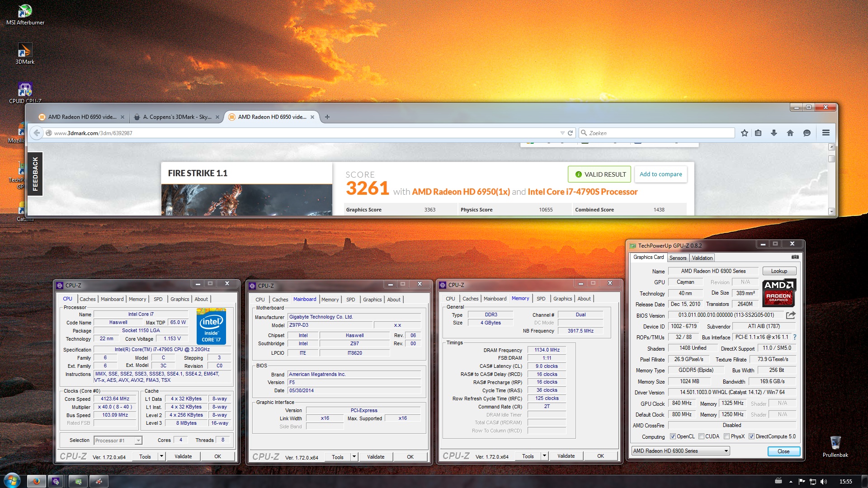
Task: Open About tab in first CPU-Z window
Action: point(201,299)
